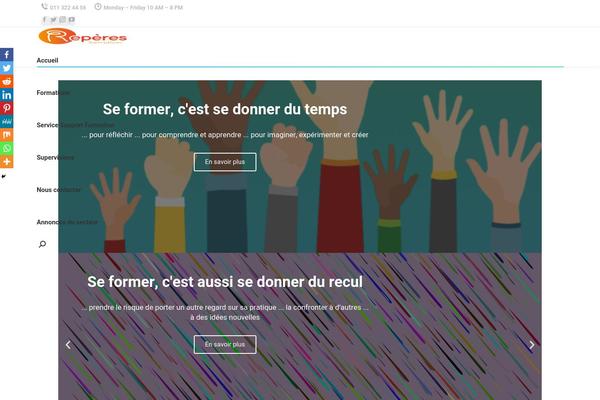Screen dimensions: 600x400
Task: Share via WhatsApp sidebar icon
Action: 7,148
